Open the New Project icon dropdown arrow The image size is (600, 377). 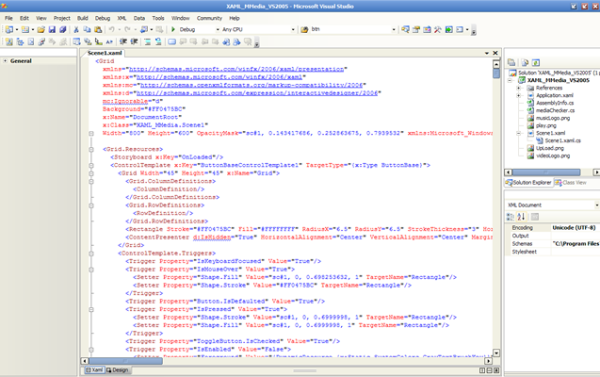click(16, 29)
